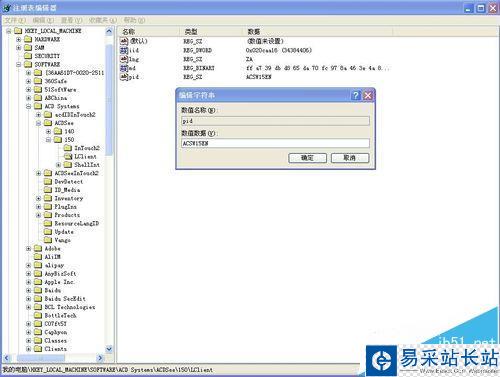
Task: Select the ID_Media folder icon
Action: click(x=48, y=190)
